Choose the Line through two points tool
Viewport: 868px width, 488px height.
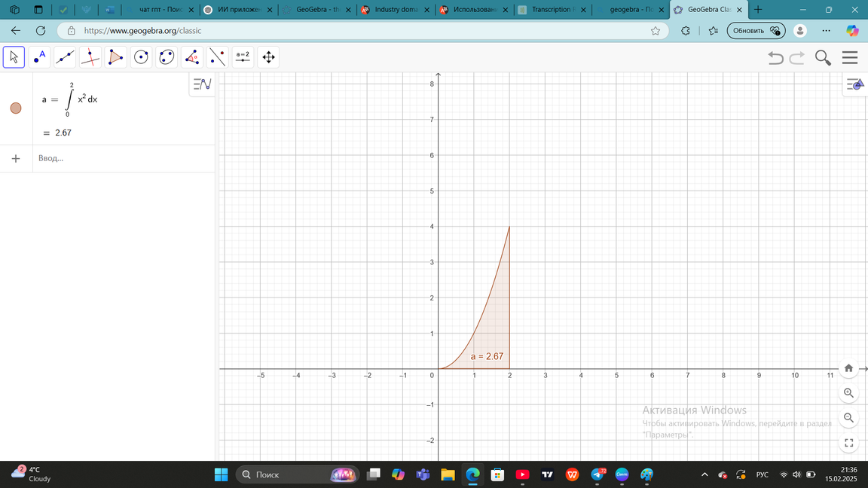coord(65,57)
